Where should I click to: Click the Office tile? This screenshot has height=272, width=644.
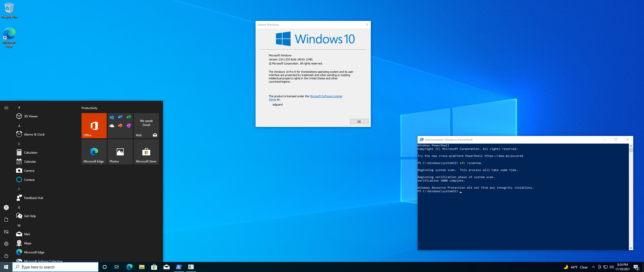(x=94, y=126)
